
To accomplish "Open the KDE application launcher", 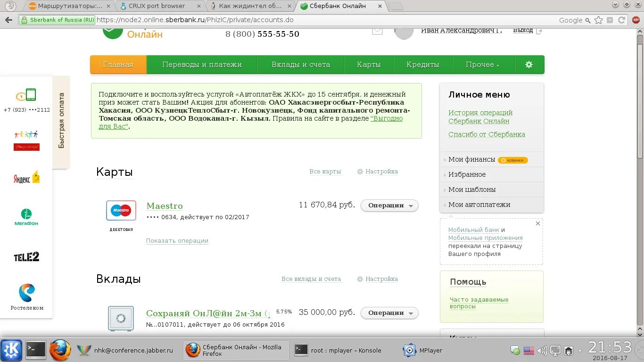I will (x=11, y=350).
